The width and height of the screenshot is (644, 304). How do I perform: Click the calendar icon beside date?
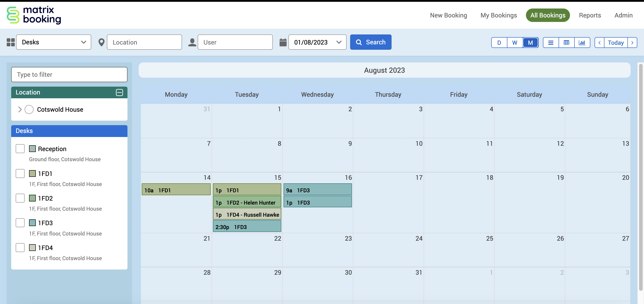283,42
